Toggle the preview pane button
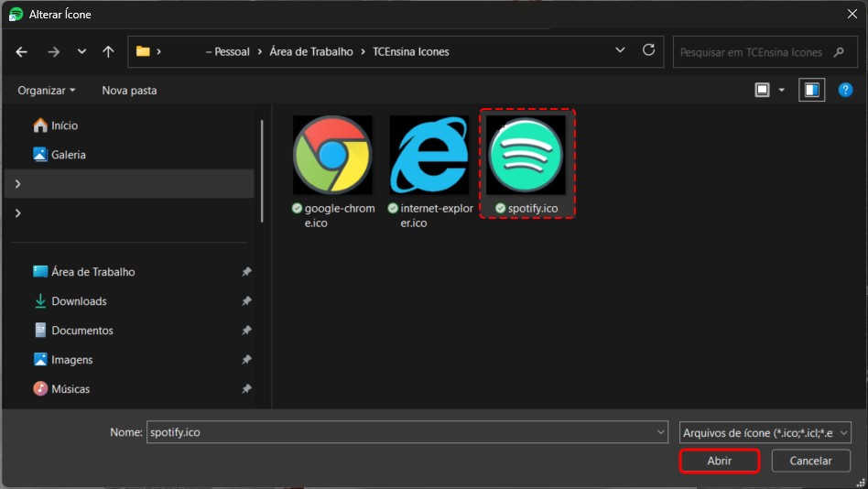 click(x=811, y=90)
